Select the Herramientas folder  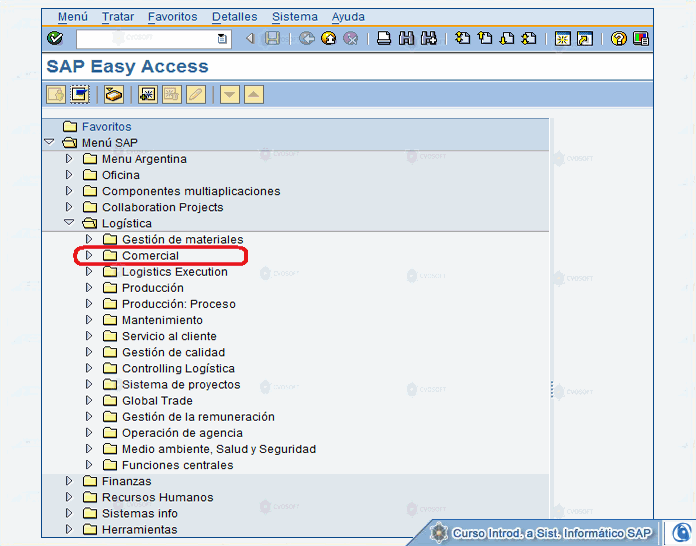tap(130, 529)
